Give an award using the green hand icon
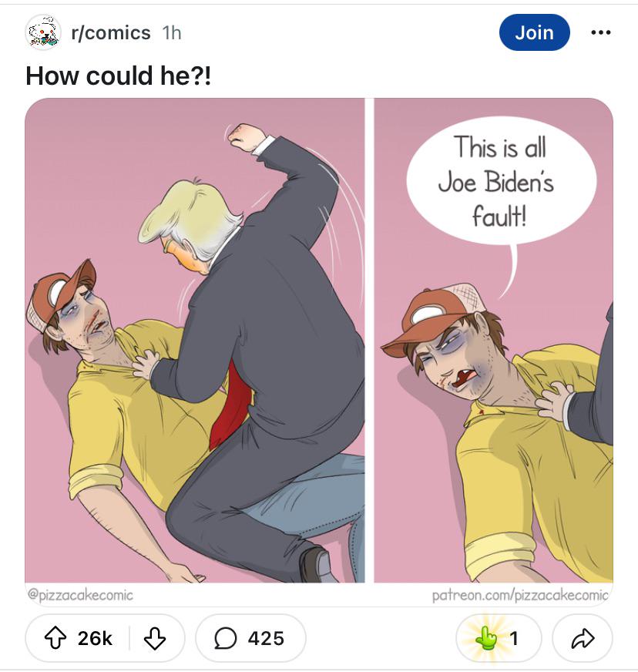 click(486, 638)
